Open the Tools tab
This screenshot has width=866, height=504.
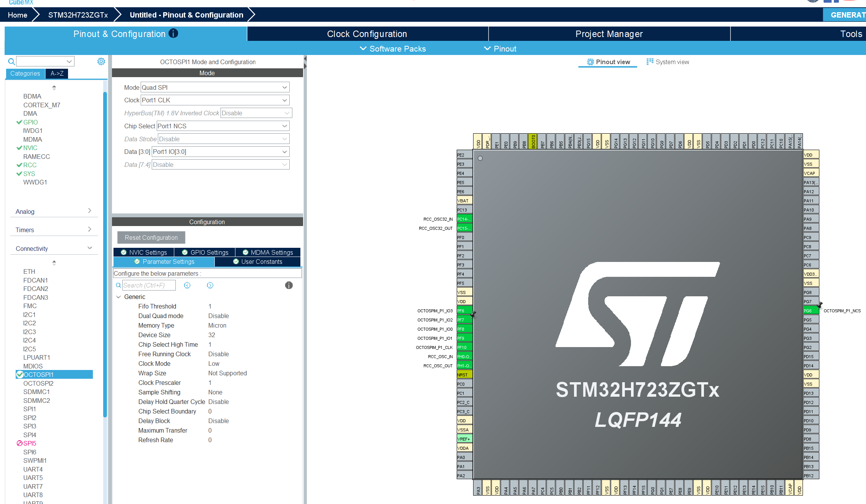(851, 34)
